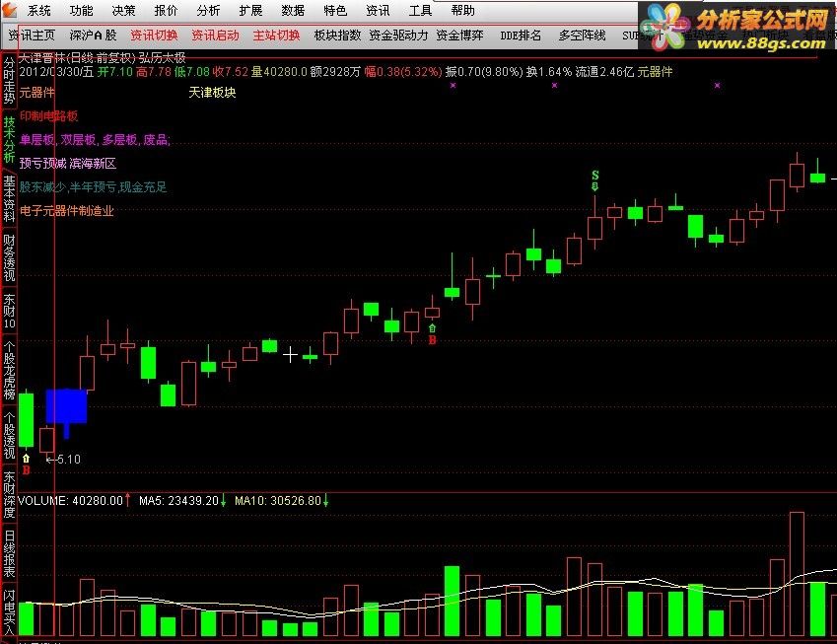The image size is (837, 644).
Task: Click the 单层板,双层板,多层板 text line
Action: 95,140
